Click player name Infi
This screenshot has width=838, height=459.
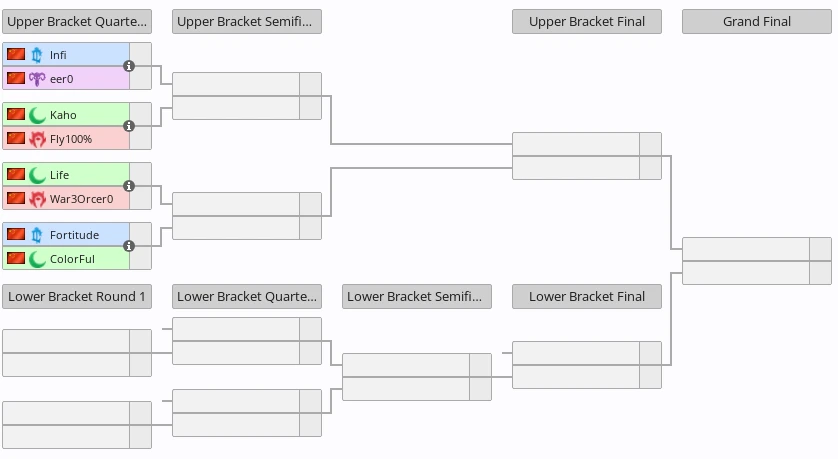58,54
